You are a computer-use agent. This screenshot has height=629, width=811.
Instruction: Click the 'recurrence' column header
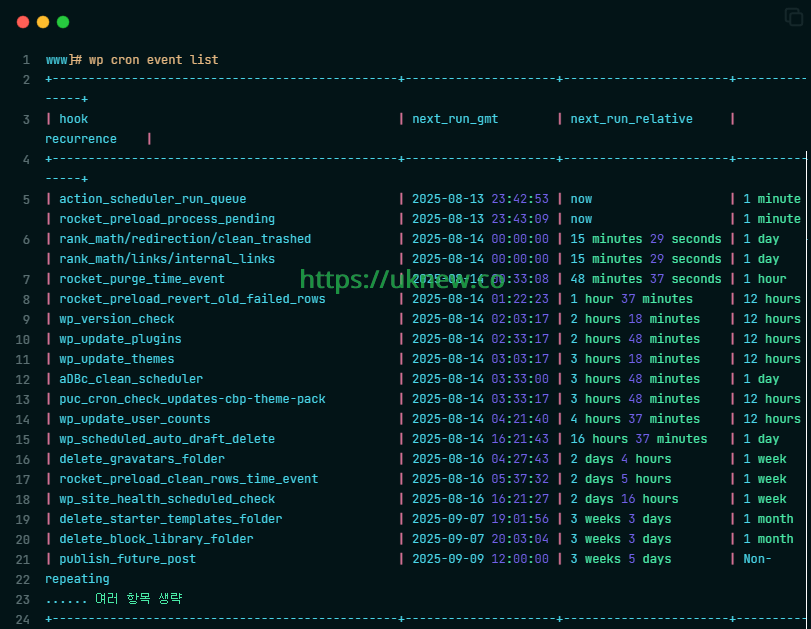[81, 138]
